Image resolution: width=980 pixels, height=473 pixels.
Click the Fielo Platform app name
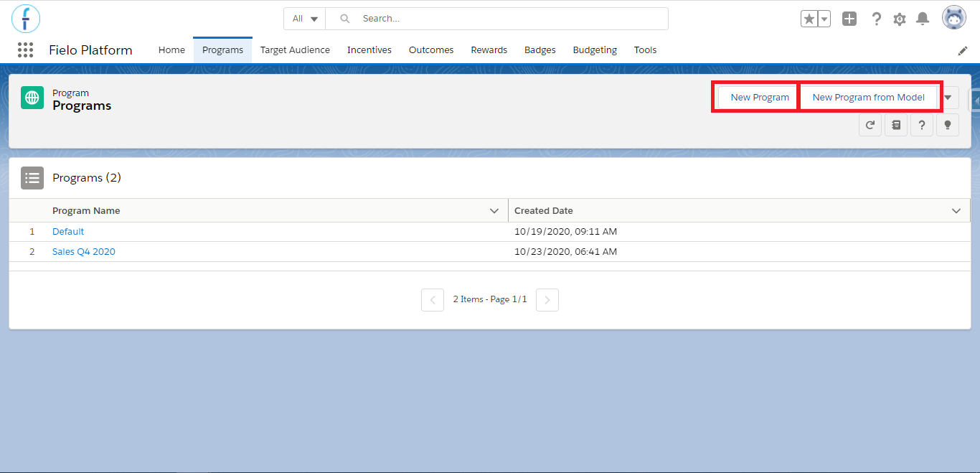click(x=90, y=50)
